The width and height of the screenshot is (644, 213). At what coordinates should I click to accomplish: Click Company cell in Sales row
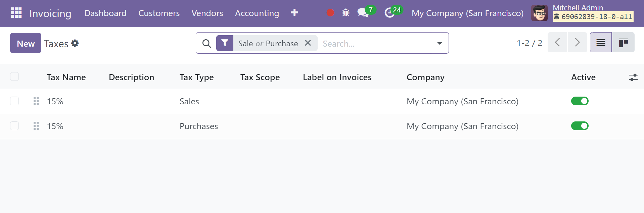[x=462, y=101]
